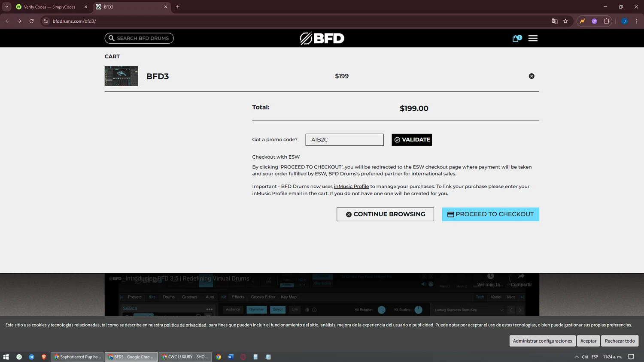Close the Verify Codes tab

(85, 7)
